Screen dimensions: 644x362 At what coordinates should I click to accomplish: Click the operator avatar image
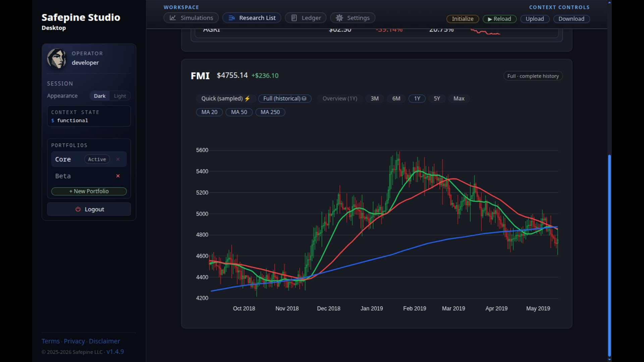57,58
